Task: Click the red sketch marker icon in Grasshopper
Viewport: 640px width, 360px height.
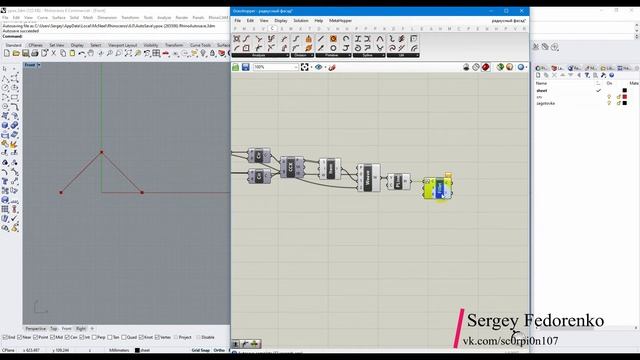Action: pyautogui.click(x=332, y=67)
